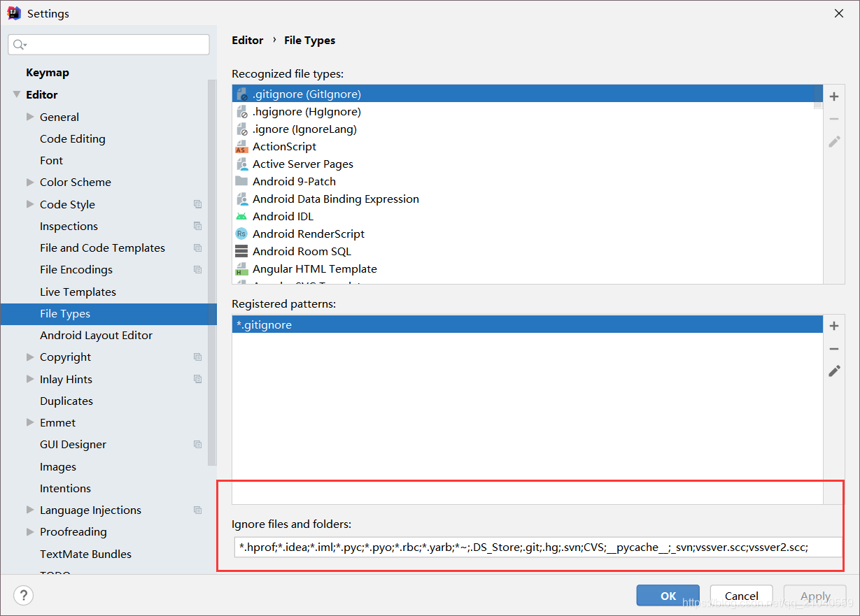Click the Ignore files and folders field

coord(538,547)
